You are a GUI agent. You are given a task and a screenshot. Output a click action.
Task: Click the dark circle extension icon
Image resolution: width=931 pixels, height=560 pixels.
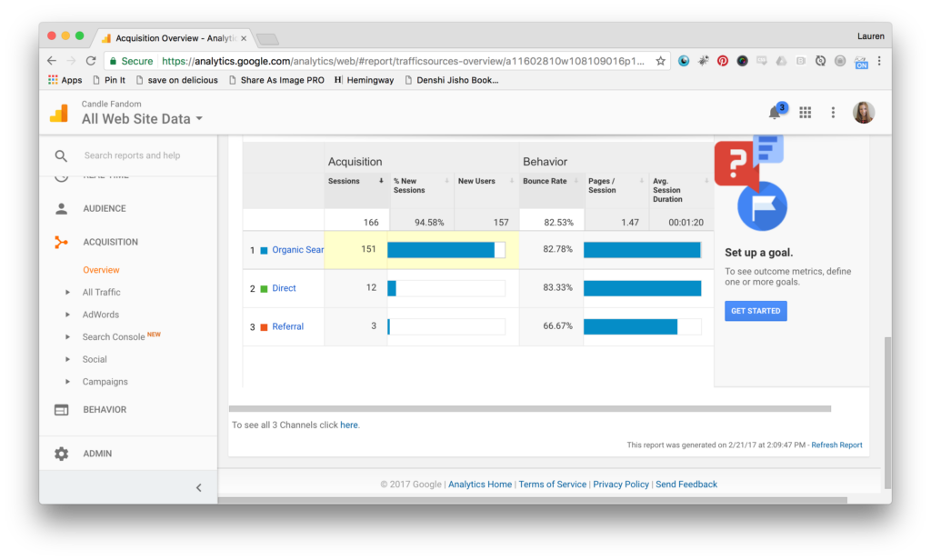point(742,61)
